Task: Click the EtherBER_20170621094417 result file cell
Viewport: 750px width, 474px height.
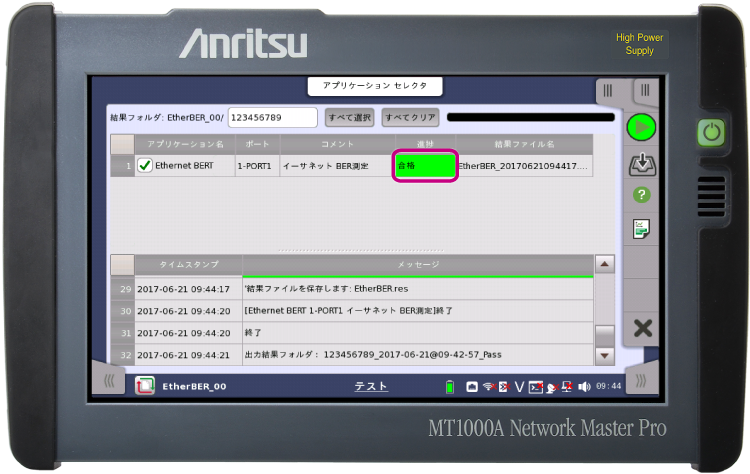Action: point(524,166)
